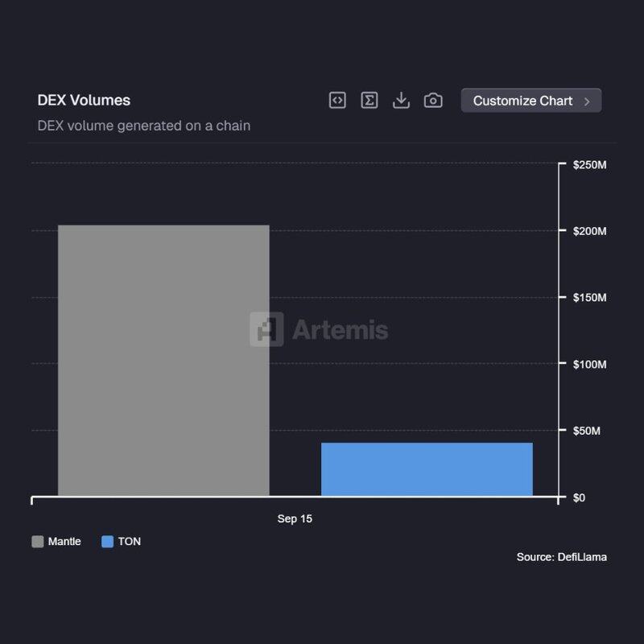Screen dimensions: 644x644
Task: Take a chart screenshot with camera icon
Action: pos(433,100)
